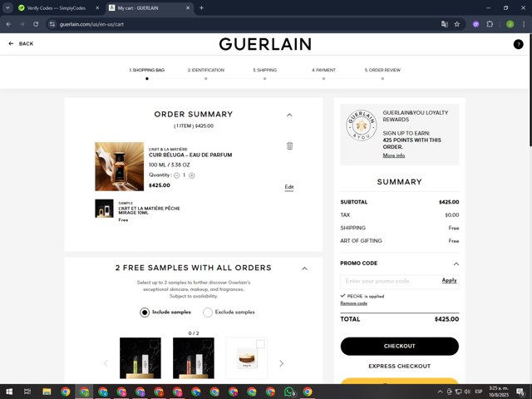Go to step 3 Shipping
Image resolution: width=532 pixels, height=399 pixels.
click(x=264, y=70)
